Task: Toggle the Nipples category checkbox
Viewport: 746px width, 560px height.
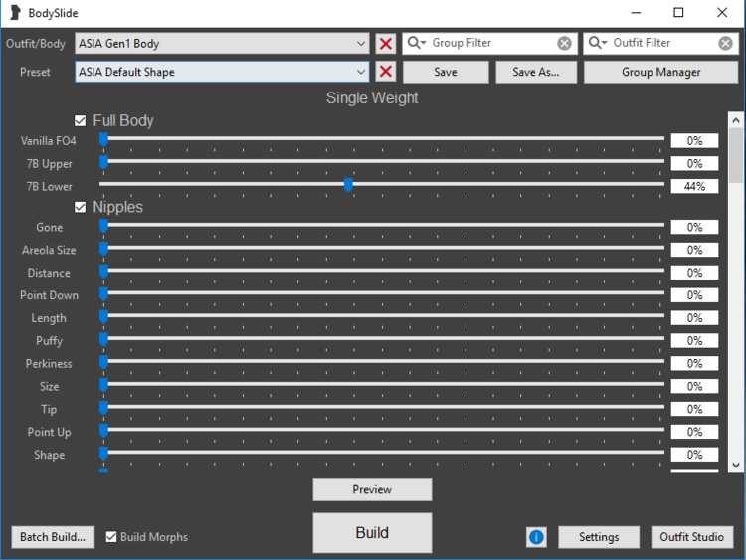Action: pyautogui.click(x=80, y=207)
